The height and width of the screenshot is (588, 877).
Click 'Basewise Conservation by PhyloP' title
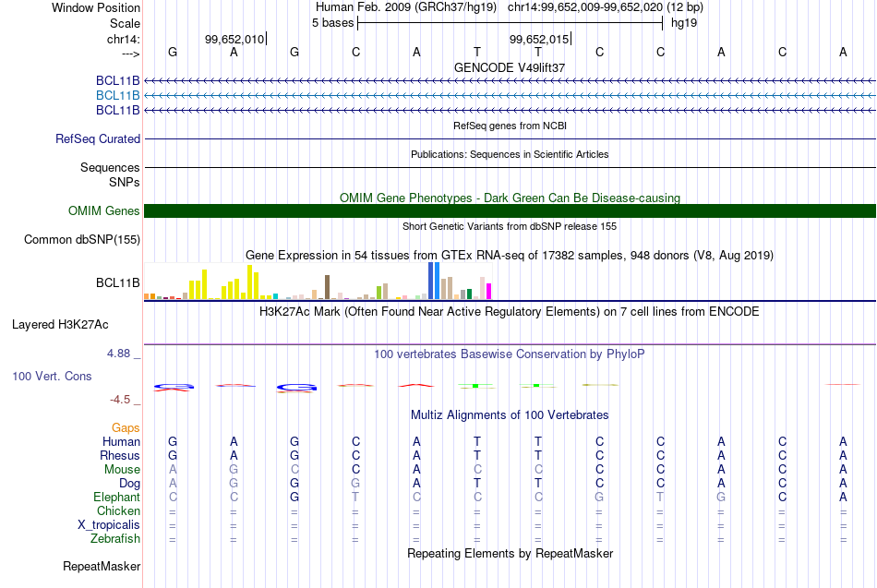tap(510, 354)
